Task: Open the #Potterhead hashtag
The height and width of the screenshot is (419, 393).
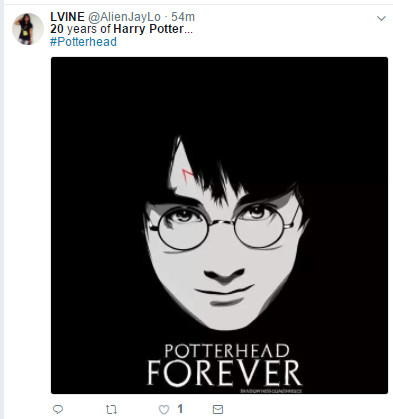Action: point(83,42)
